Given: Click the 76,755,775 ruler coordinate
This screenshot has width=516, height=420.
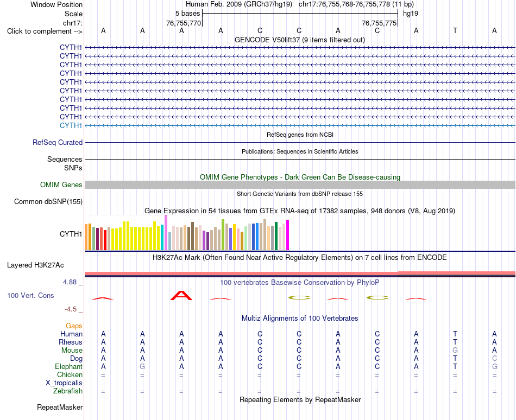Looking at the screenshot, I should (379, 23).
